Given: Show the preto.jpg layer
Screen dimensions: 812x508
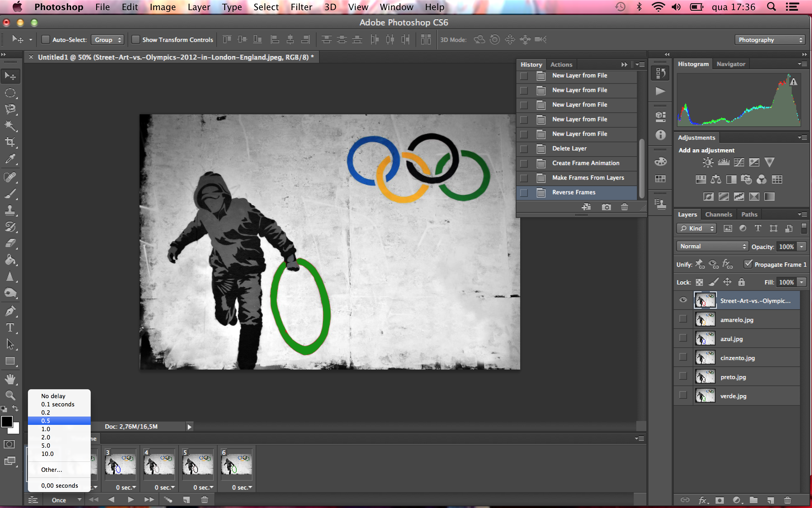Looking at the screenshot, I should (x=683, y=376).
